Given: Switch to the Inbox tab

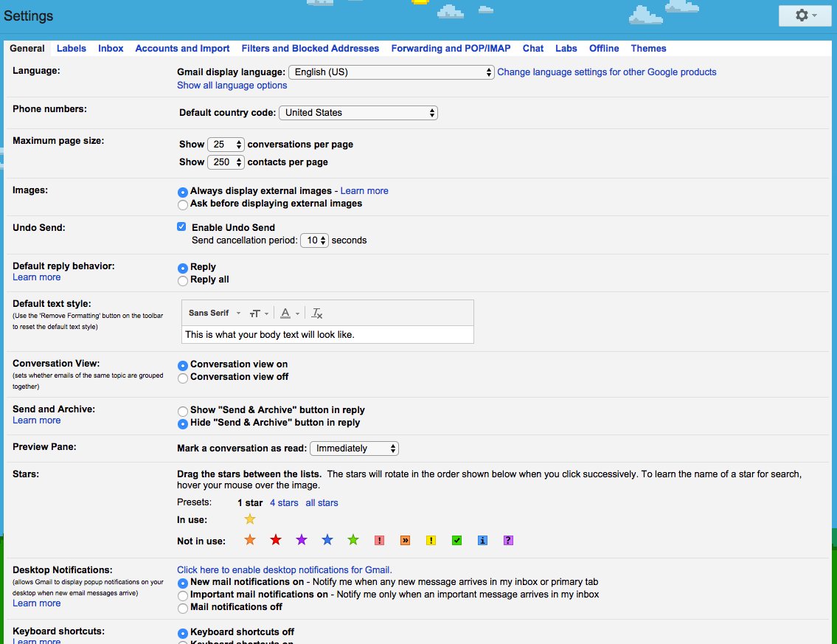Looking at the screenshot, I should click(111, 48).
